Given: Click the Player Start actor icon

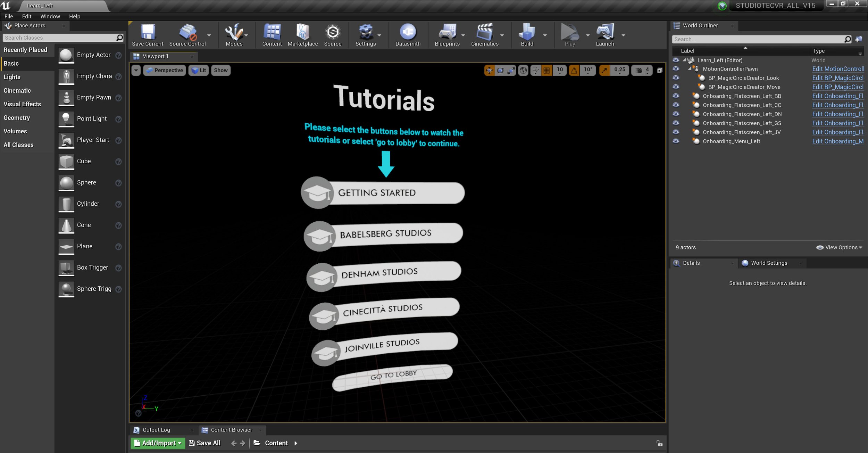Looking at the screenshot, I should [66, 140].
